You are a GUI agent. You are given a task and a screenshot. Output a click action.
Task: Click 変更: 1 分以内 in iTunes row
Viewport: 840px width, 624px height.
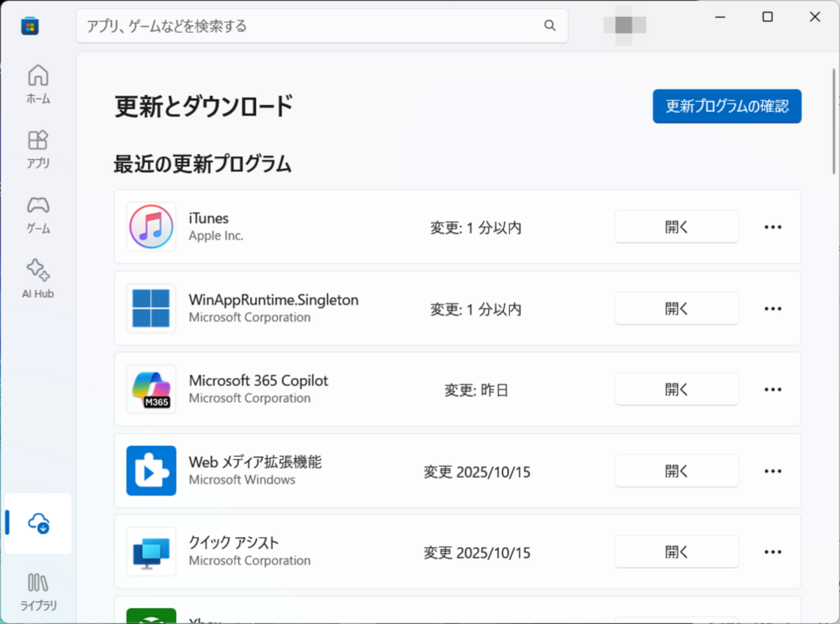pos(476,228)
